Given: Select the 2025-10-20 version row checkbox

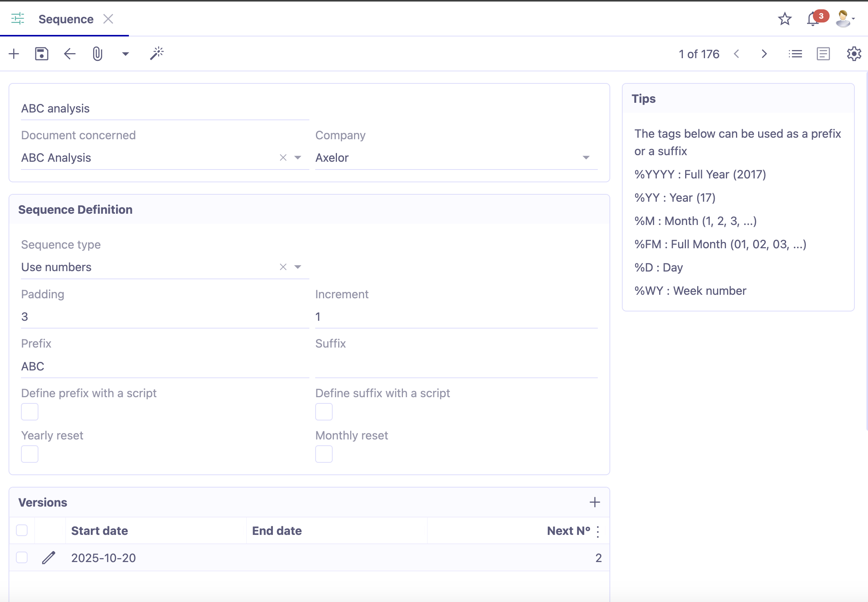Looking at the screenshot, I should [x=22, y=557].
